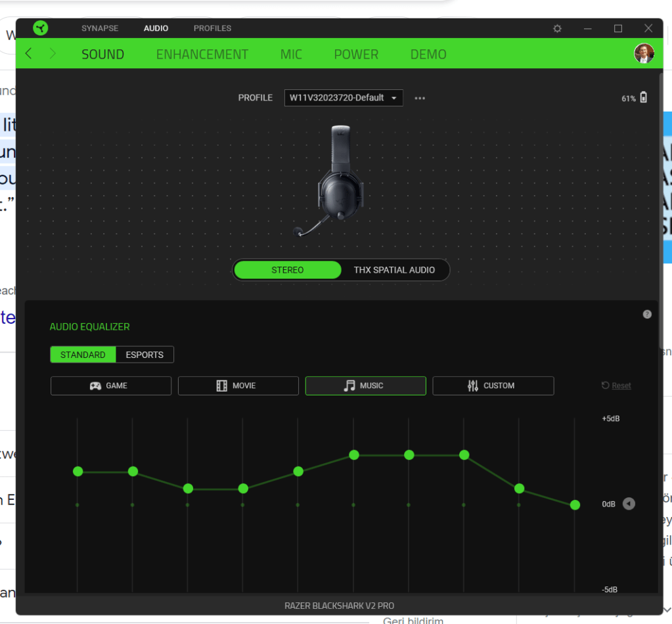Click the sixth equalizer band handle

[354, 455]
